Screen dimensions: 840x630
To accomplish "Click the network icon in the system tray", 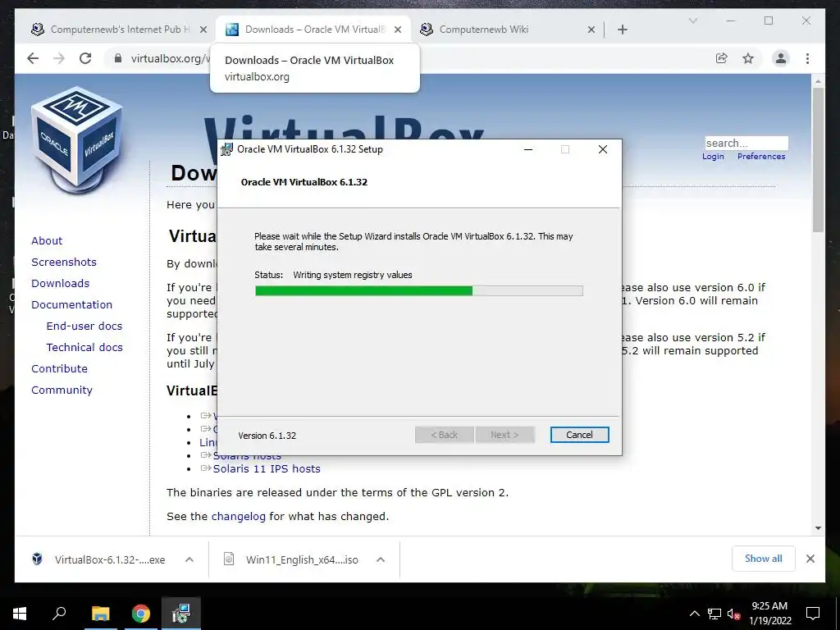I will 714,614.
